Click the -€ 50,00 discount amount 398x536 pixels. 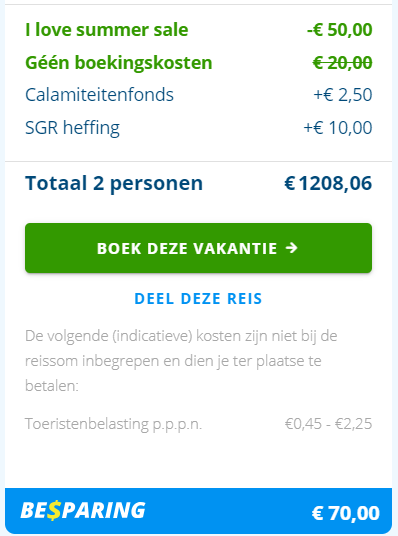tap(340, 30)
